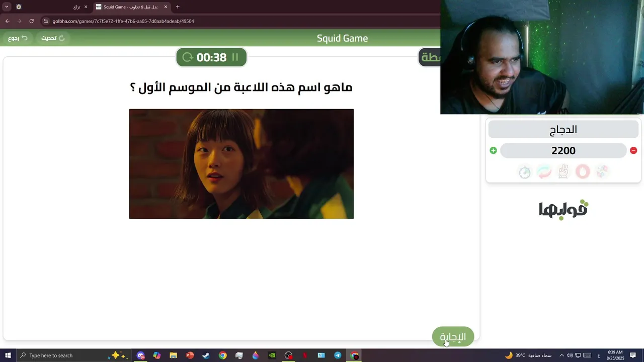
Task: Click the golbha.com address bar URL
Action: click(123, 21)
